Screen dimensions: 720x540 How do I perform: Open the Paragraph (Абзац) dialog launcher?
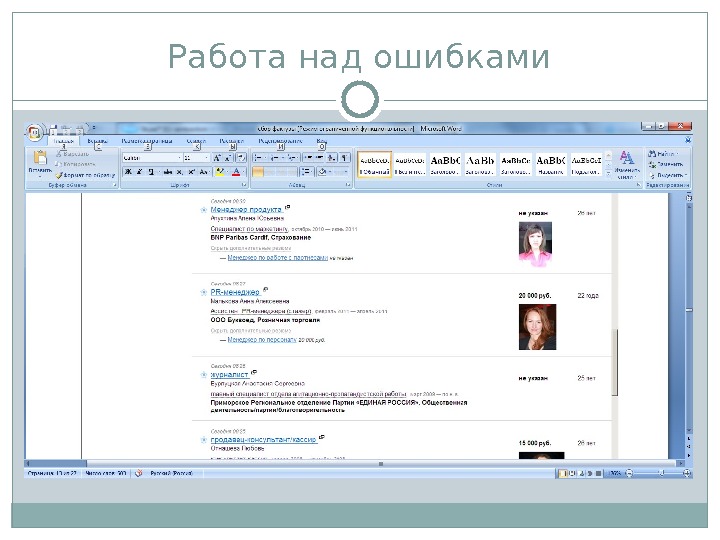[x=348, y=185]
